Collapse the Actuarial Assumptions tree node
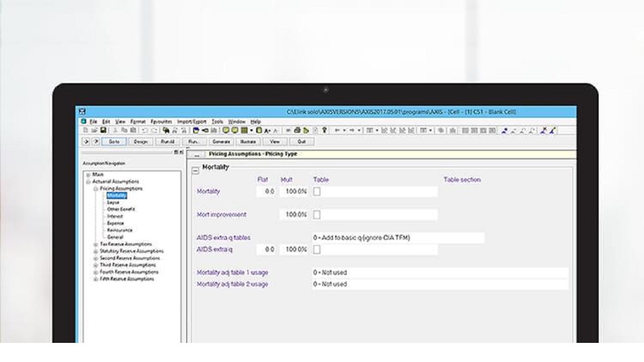The image size is (644, 362). point(89,182)
